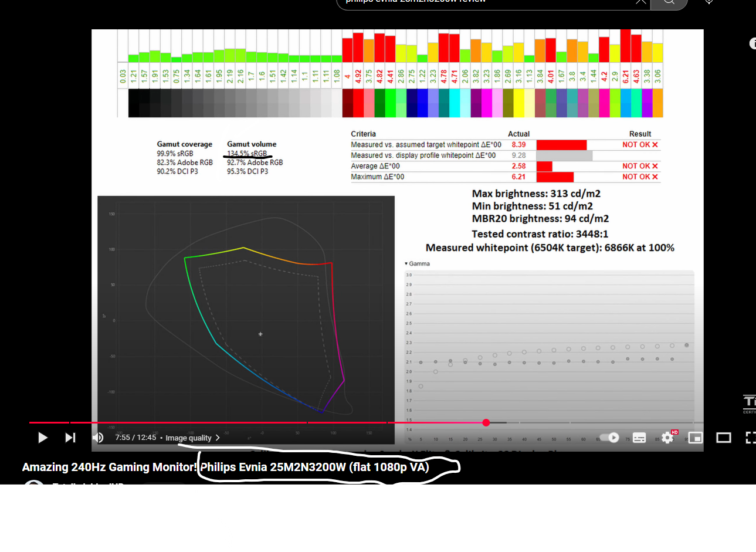Click the red progress bar scrubber handle
This screenshot has width=756, height=552.
[486, 422]
